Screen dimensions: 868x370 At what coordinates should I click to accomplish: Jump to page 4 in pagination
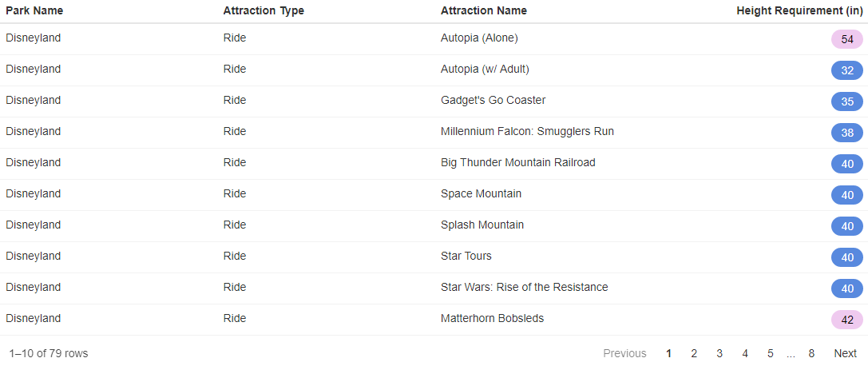click(x=745, y=353)
